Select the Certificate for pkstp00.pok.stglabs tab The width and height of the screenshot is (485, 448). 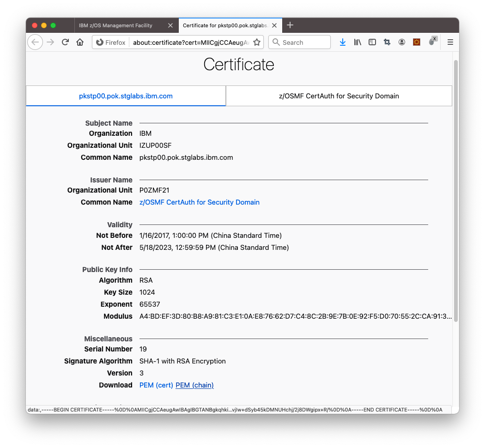[x=230, y=25]
